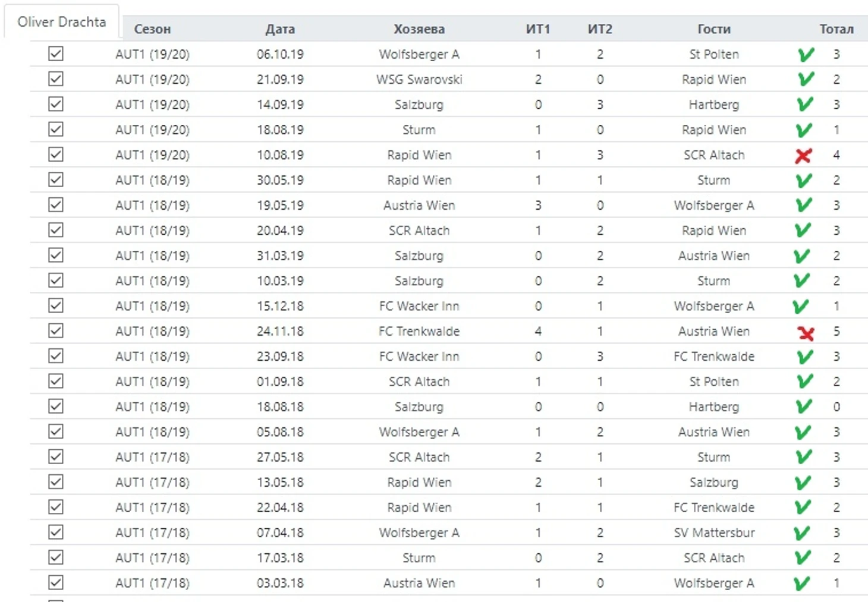Click red cross icon for 24.11.18 match
Image resolution: width=868 pixels, height=602 pixels.
coord(806,333)
